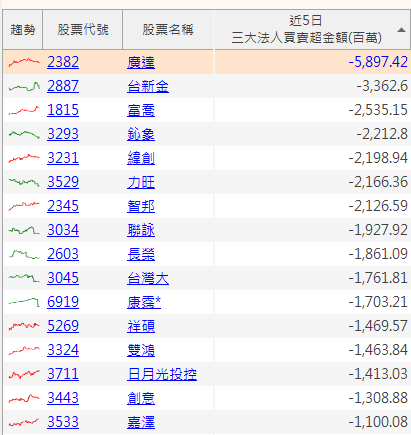View trend sparkline for 2887 台新金
411x435 pixels.
click(x=24, y=87)
